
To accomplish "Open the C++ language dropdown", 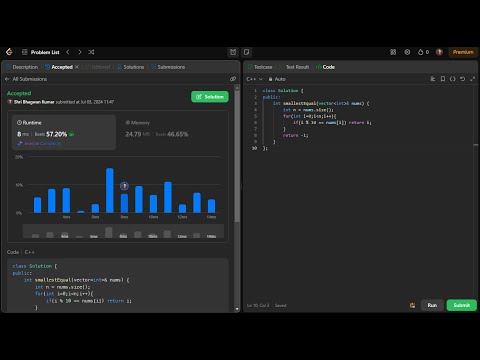I will click(x=254, y=79).
